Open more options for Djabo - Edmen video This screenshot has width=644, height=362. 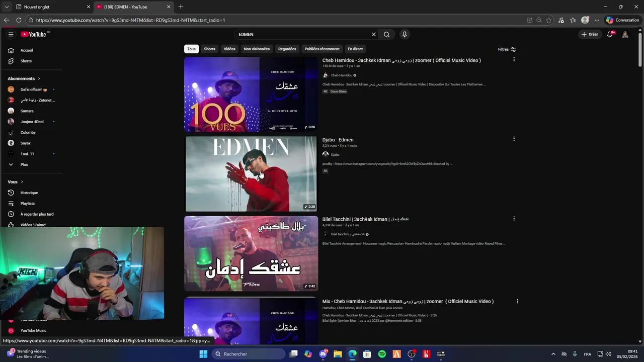(x=514, y=139)
